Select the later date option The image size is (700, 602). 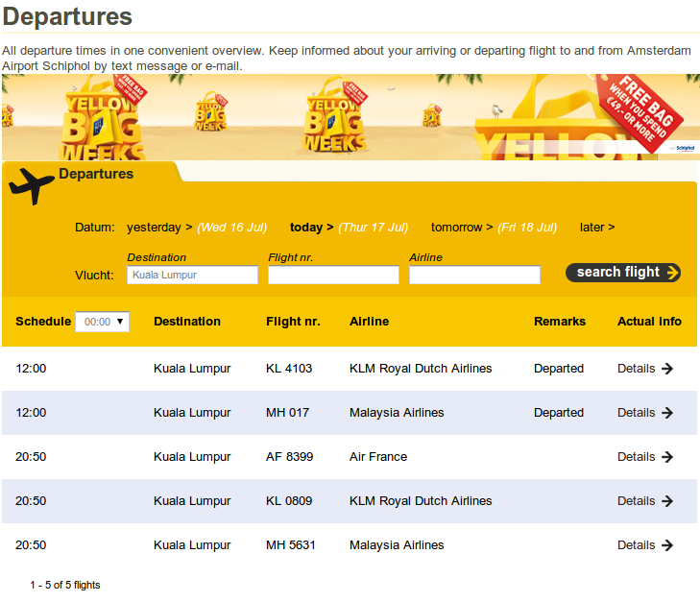tap(597, 228)
